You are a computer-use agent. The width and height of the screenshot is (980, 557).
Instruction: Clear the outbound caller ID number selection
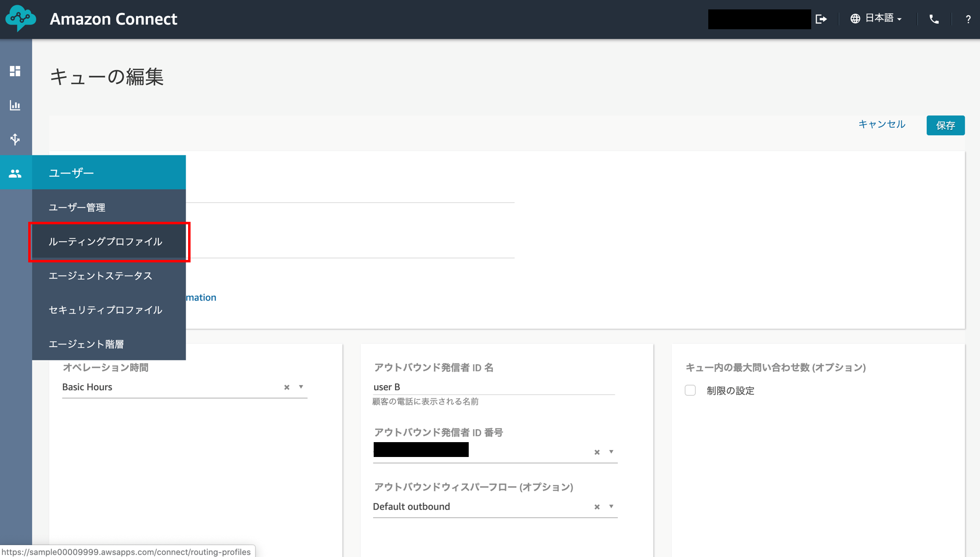597,452
